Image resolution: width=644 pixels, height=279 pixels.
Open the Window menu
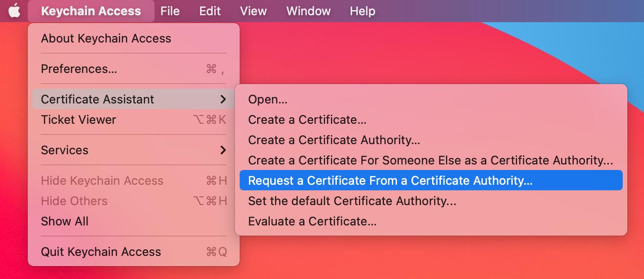point(308,11)
